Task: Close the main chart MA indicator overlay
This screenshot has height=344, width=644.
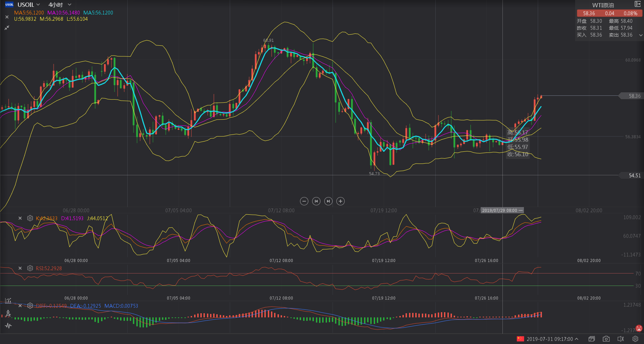Action: point(7,17)
